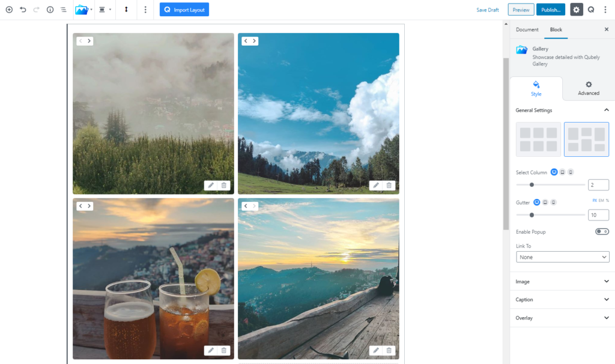615x364 pixels.
Task: Click the Import Layout button
Action: pos(184,10)
